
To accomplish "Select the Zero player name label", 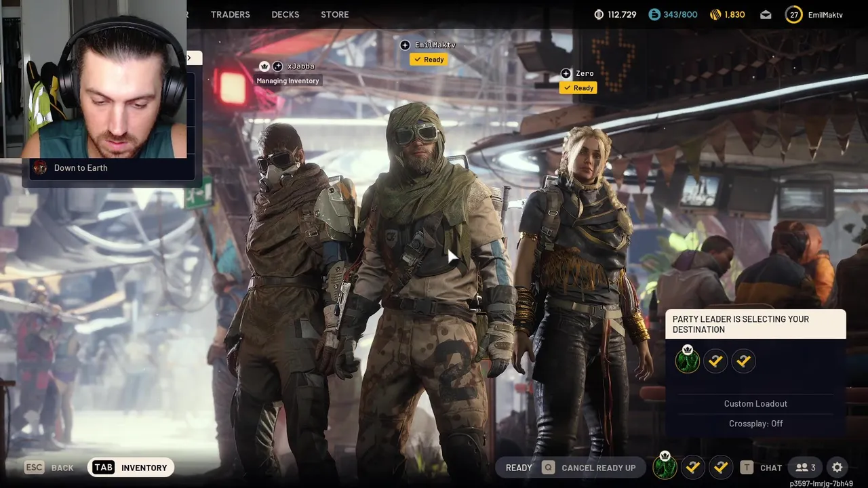I will click(x=585, y=73).
